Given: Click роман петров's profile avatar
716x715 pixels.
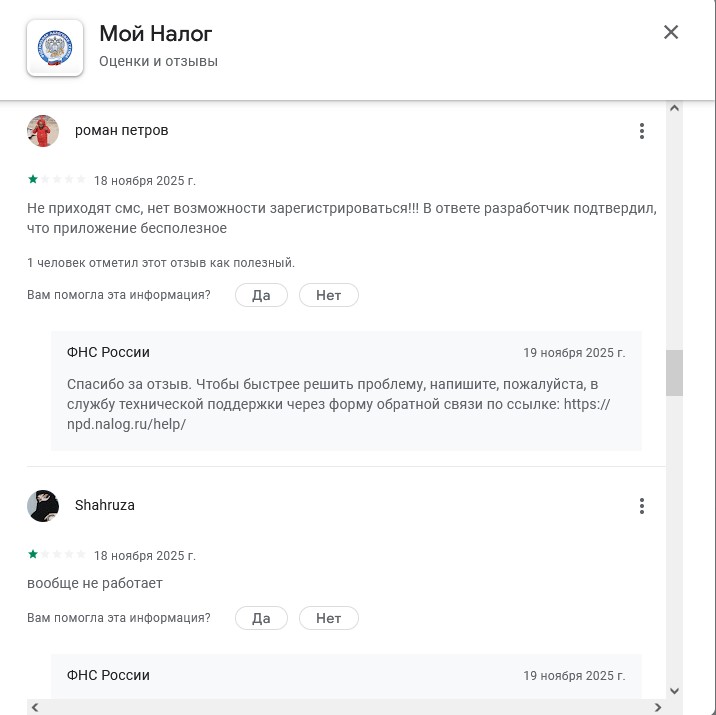Looking at the screenshot, I should coord(43,131).
